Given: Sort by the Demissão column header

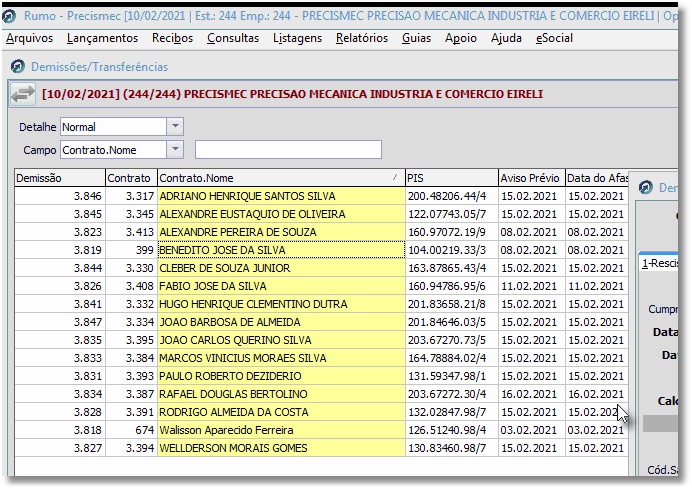Looking at the screenshot, I should click(x=60, y=178).
